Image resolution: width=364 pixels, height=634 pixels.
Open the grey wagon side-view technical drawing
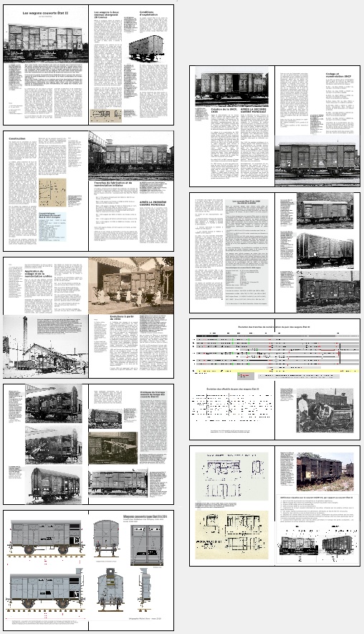[46, 538]
